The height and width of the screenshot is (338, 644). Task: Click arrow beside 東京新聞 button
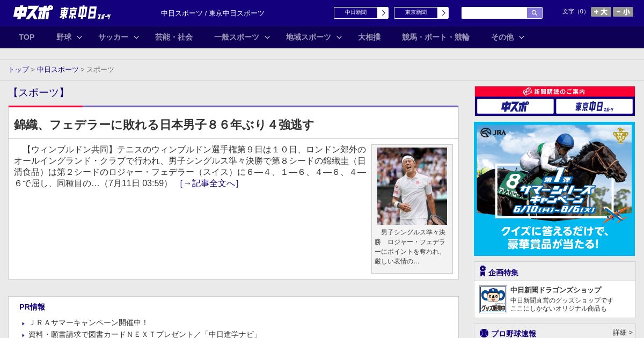tap(443, 13)
